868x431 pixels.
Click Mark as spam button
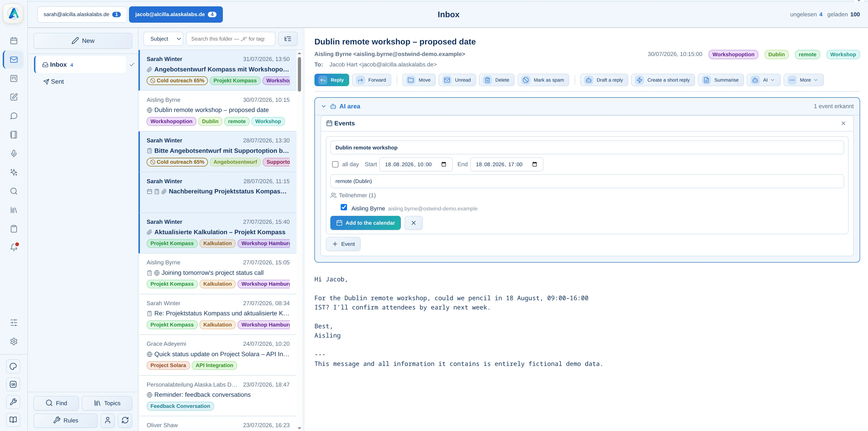tap(543, 80)
